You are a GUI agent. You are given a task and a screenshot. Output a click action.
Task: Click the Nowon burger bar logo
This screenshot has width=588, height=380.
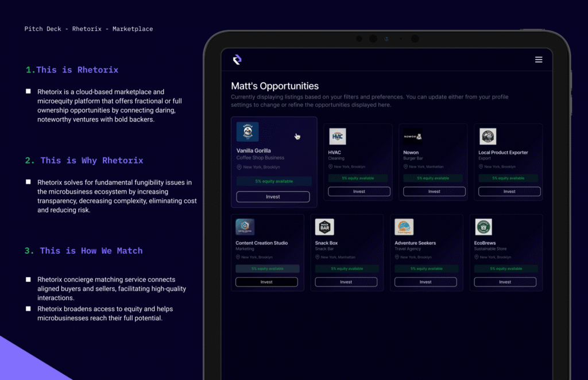412,137
